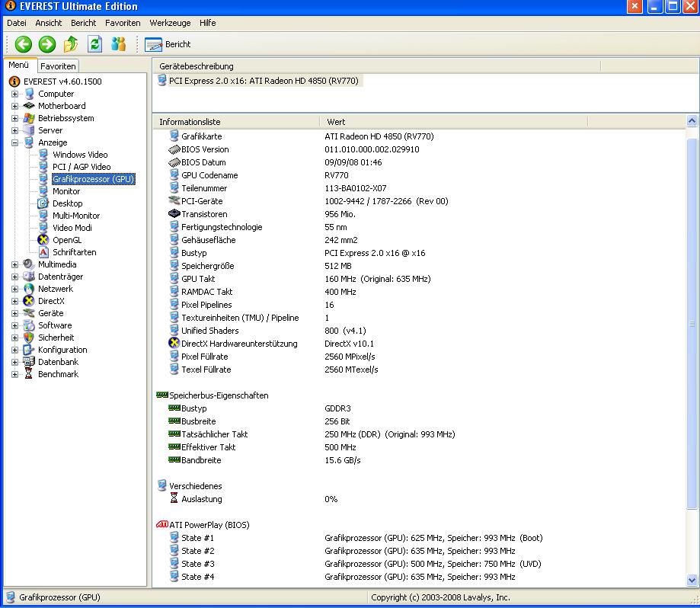This screenshot has height=608, width=700.
Task: Click the list scrollbar down arrow
Action: (x=692, y=581)
